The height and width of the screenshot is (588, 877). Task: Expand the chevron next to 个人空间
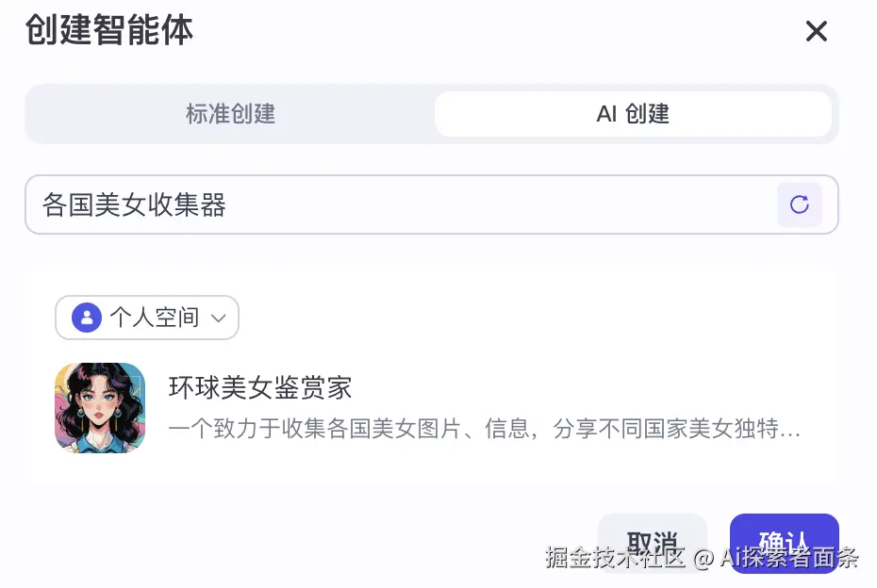219,318
